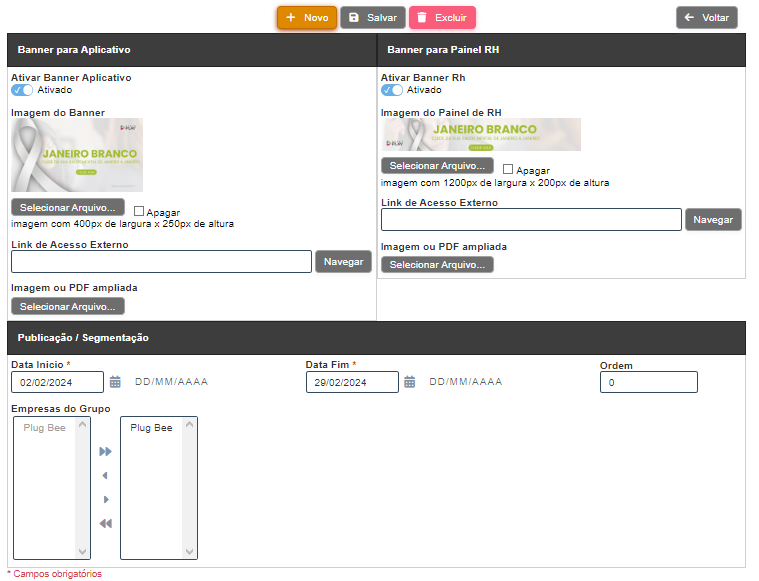The image size is (759, 581).
Task: Delete the banner using Excluir
Action: click(442, 18)
